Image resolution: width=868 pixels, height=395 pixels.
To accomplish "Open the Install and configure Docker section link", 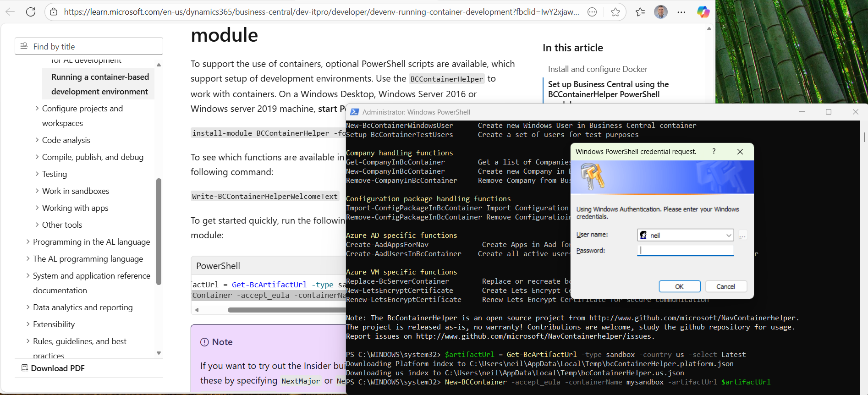I will (598, 69).
